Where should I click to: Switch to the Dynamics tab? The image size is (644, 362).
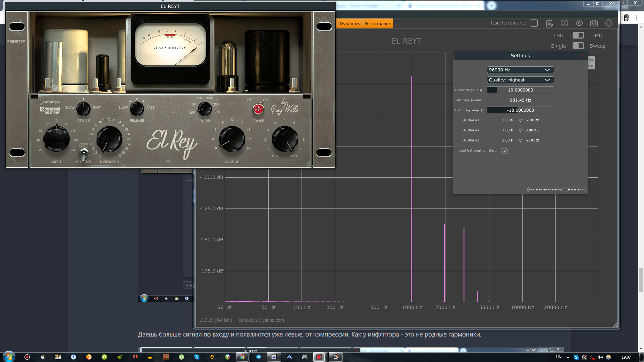350,23
